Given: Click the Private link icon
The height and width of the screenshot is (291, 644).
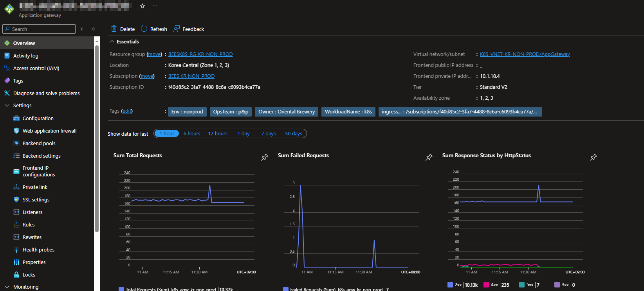Looking at the screenshot, I should pos(16,187).
